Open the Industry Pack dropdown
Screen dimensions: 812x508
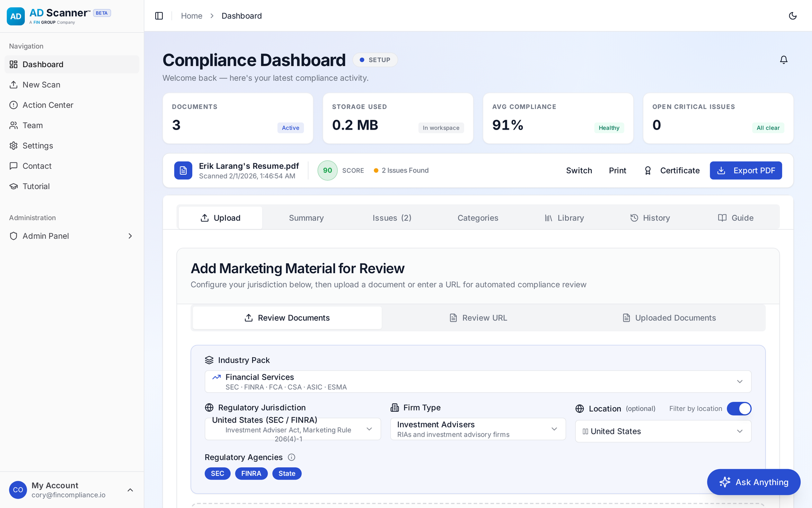click(x=478, y=382)
